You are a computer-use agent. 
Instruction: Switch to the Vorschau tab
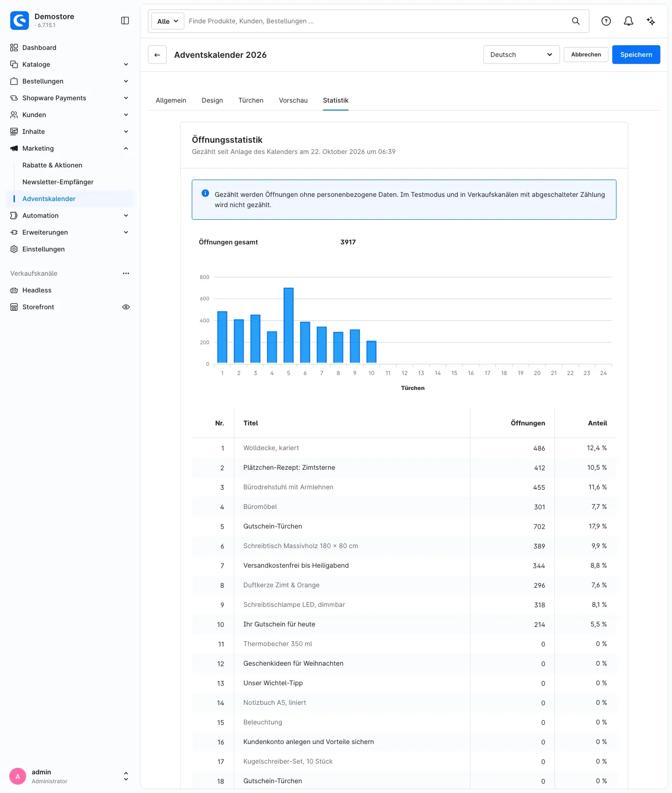[293, 100]
